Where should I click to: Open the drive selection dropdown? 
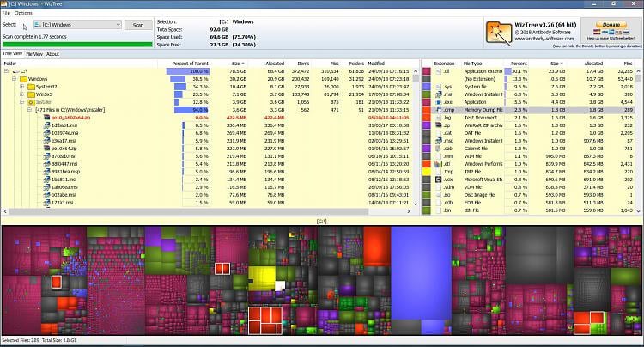[x=77, y=25]
